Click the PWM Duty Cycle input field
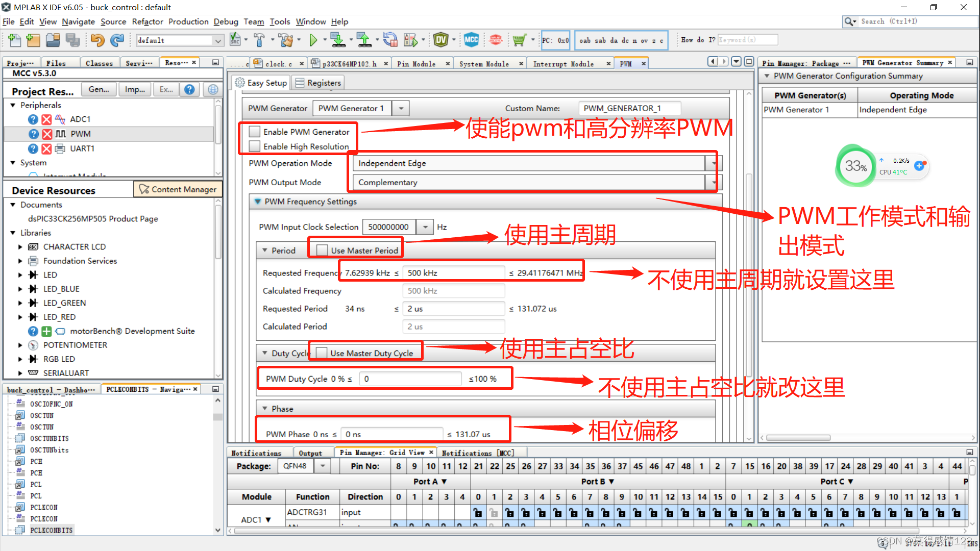The height and width of the screenshot is (551, 980). pos(410,379)
